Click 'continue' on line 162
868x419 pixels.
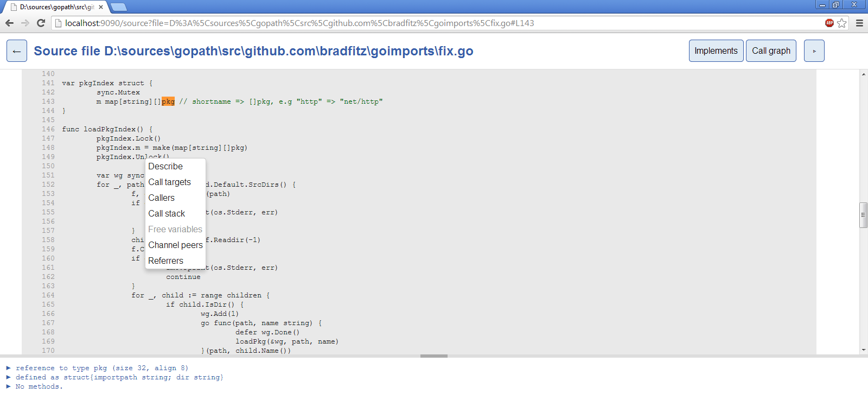[x=183, y=277]
